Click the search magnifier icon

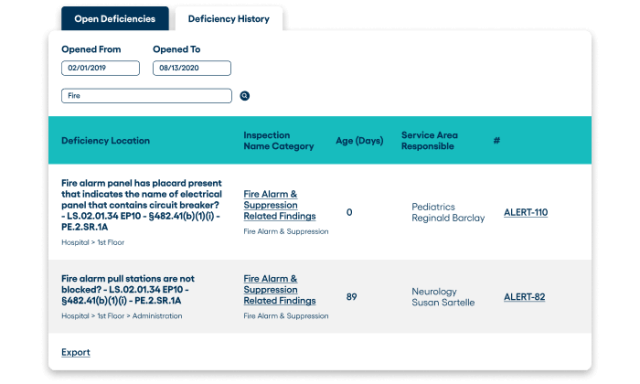click(244, 96)
